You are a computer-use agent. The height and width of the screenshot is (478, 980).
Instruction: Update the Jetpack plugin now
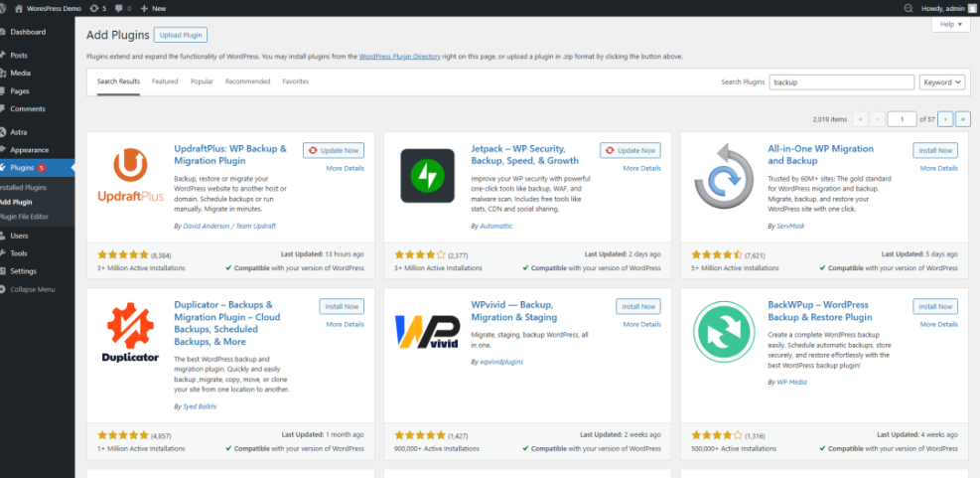pos(630,151)
